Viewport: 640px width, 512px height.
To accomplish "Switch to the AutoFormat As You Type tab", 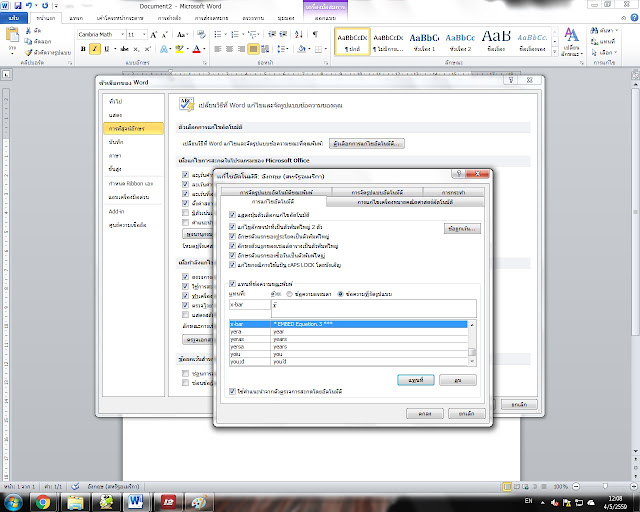I will [x=276, y=192].
